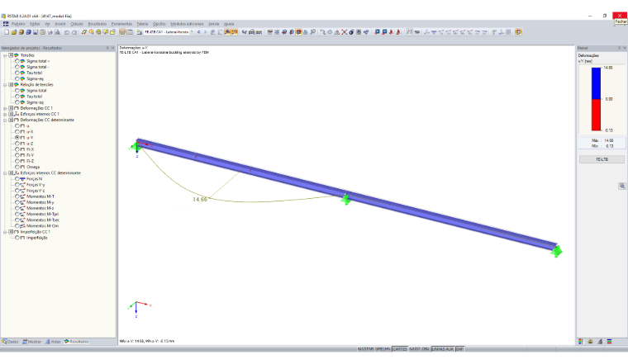
Task: Click the green support toolbar icon
Action: click(x=494, y=32)
